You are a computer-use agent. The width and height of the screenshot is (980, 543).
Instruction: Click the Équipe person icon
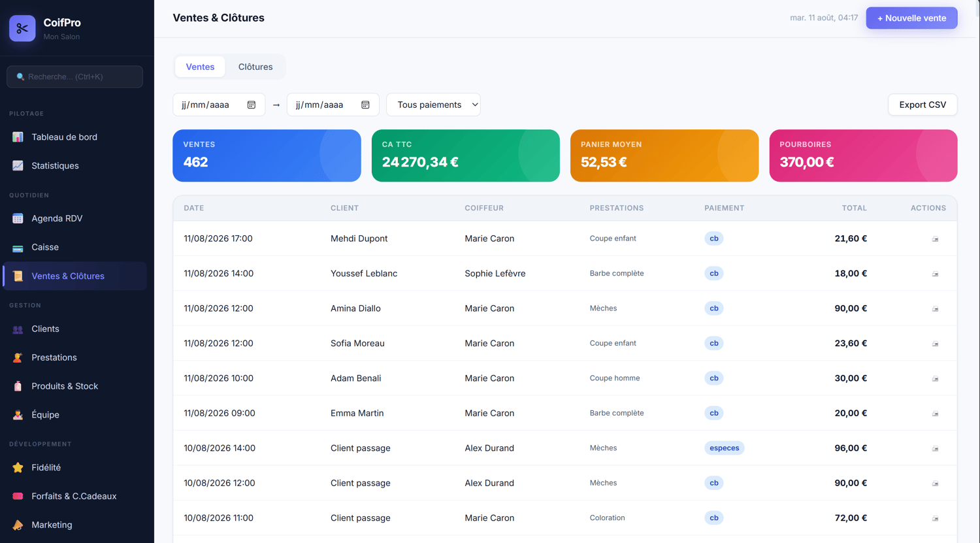18,416
